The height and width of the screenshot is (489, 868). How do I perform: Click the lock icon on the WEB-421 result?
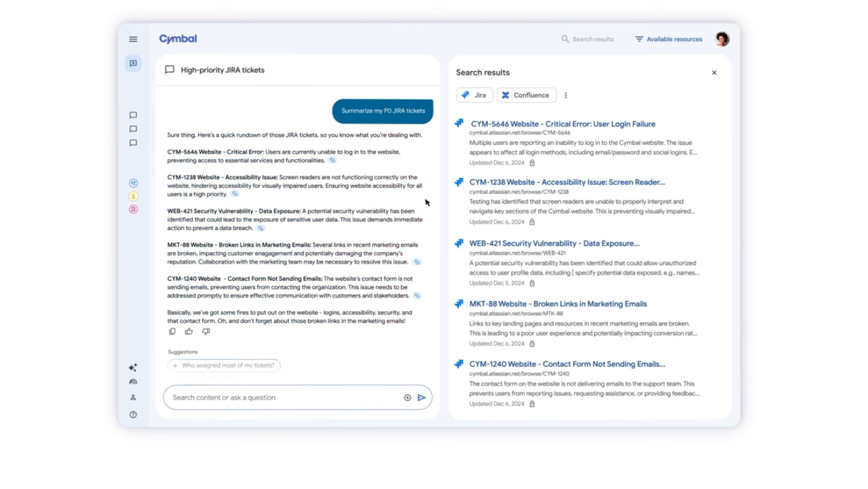pos(532,283)
